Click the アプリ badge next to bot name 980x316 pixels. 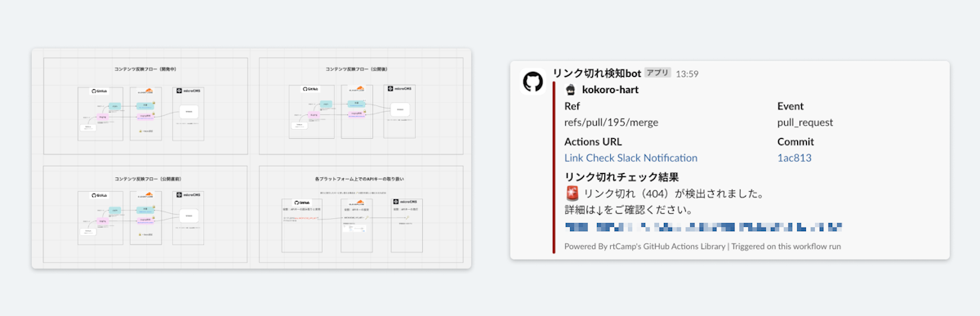pyautogui.click(x=658, y=73)
